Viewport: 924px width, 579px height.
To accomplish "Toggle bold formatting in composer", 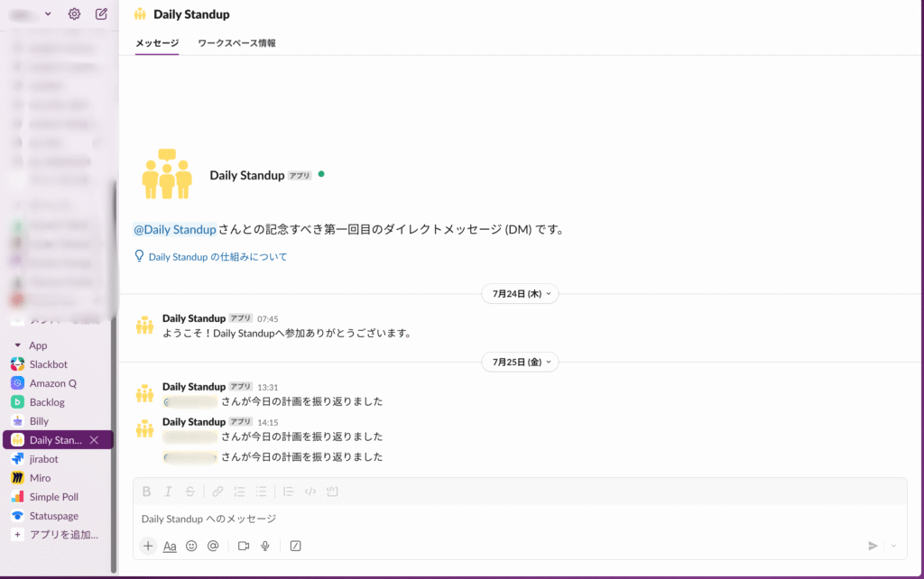I will pos(147,492).
